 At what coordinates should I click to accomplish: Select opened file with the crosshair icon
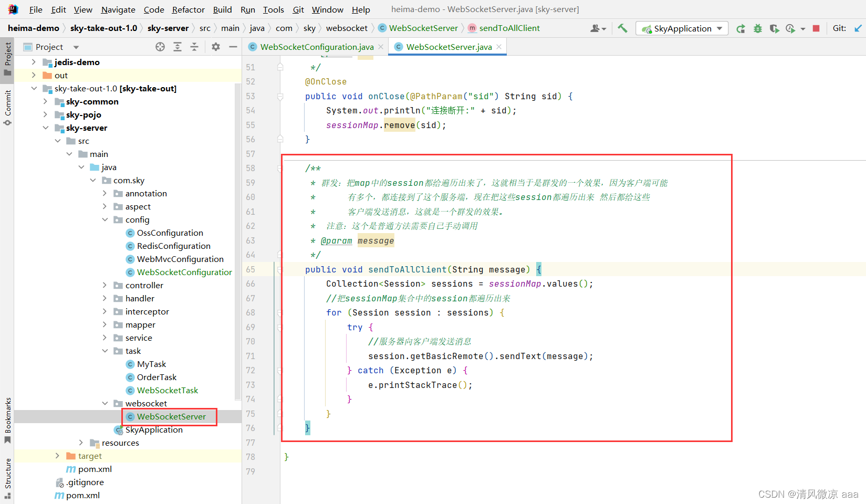160,47
